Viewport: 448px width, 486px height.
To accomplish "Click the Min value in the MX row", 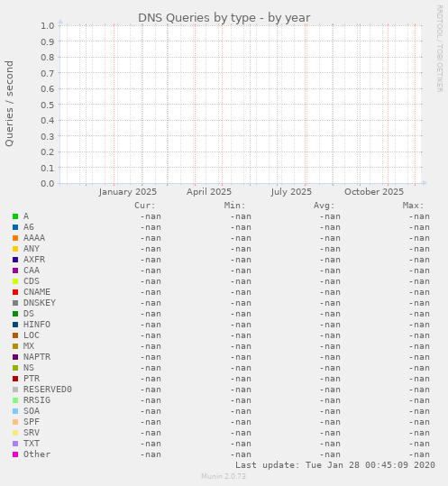I will (241, 346).
